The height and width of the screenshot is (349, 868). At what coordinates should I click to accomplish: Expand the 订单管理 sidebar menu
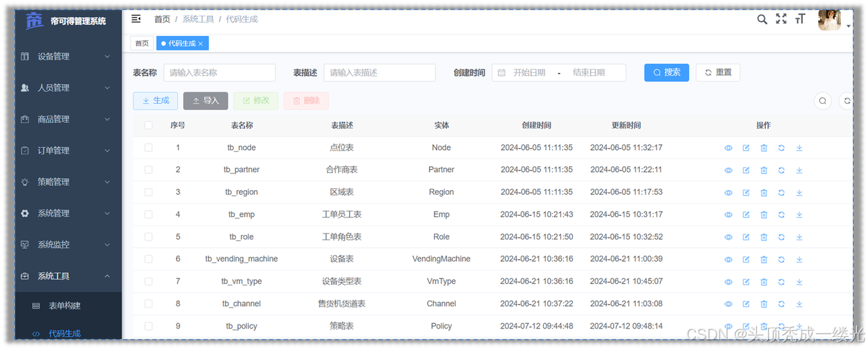click(68, 151)
